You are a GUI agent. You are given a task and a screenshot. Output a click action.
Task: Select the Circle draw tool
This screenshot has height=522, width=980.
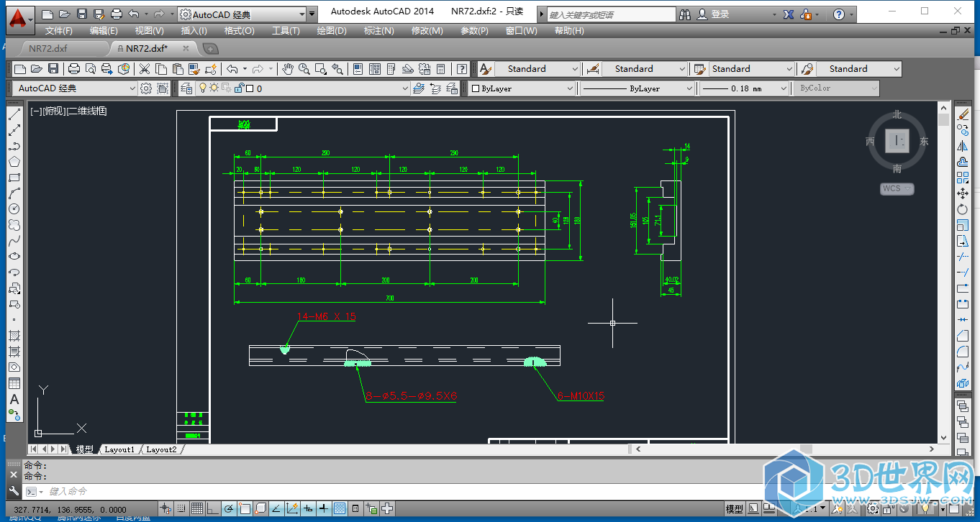point(14,209)
